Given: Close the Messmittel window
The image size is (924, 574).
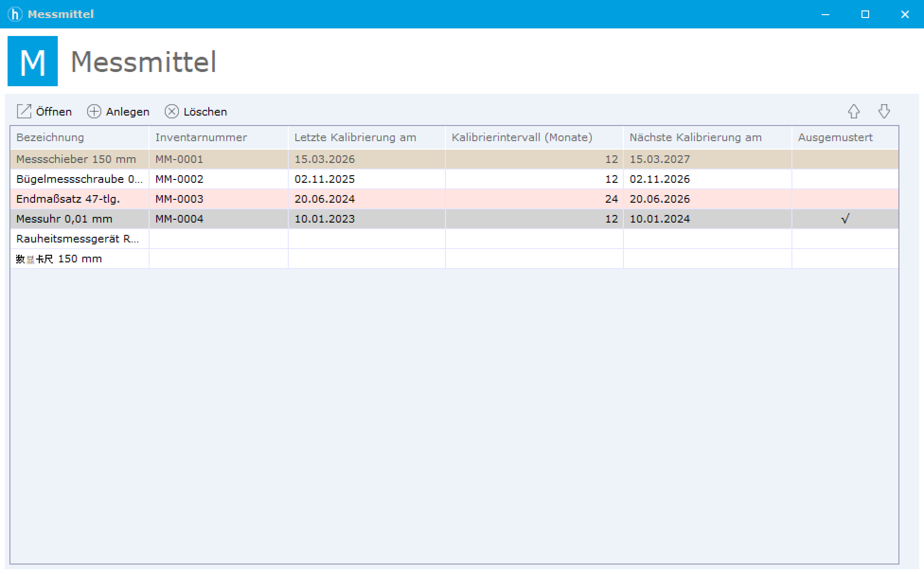Looking at the screenshot, I should pos(905,14).
